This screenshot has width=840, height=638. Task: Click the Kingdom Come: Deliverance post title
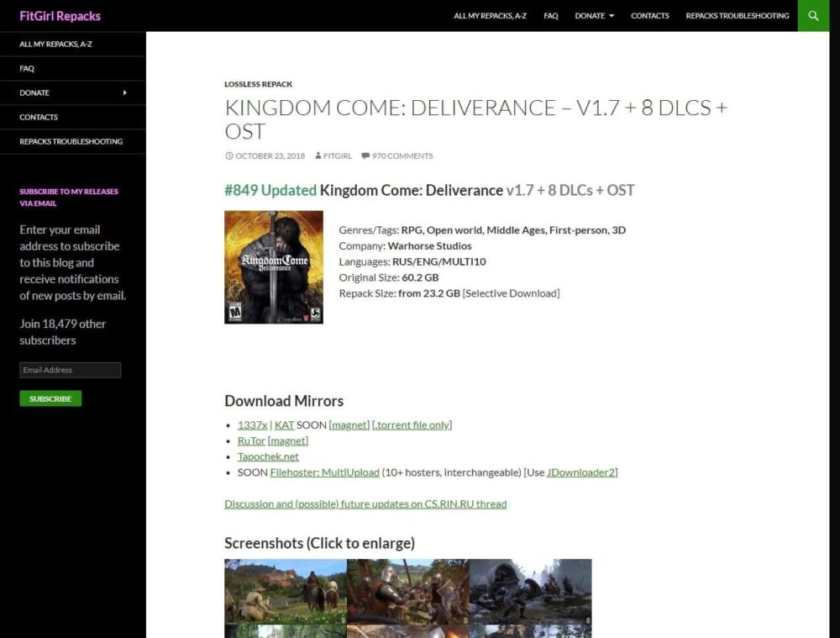coord(475,119)
